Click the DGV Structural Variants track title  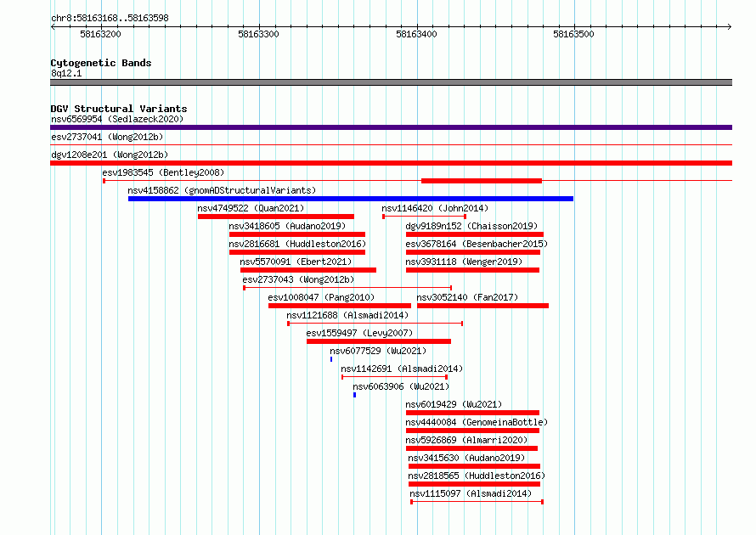(119, 109)
